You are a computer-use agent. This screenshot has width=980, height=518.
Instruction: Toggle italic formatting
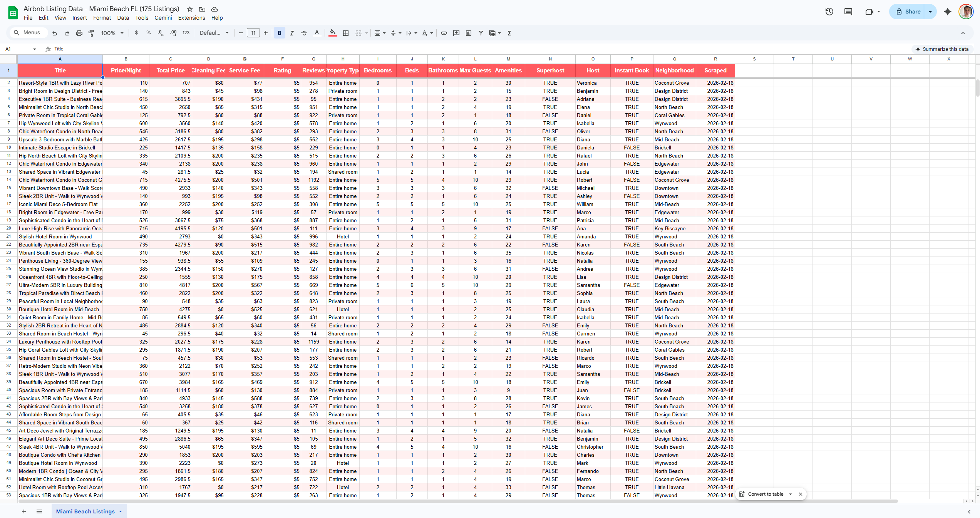tap(291, 33)
